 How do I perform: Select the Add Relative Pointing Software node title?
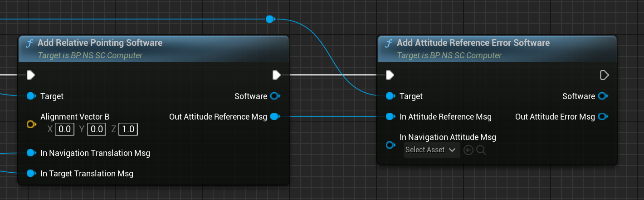click(x=100, y=43)
